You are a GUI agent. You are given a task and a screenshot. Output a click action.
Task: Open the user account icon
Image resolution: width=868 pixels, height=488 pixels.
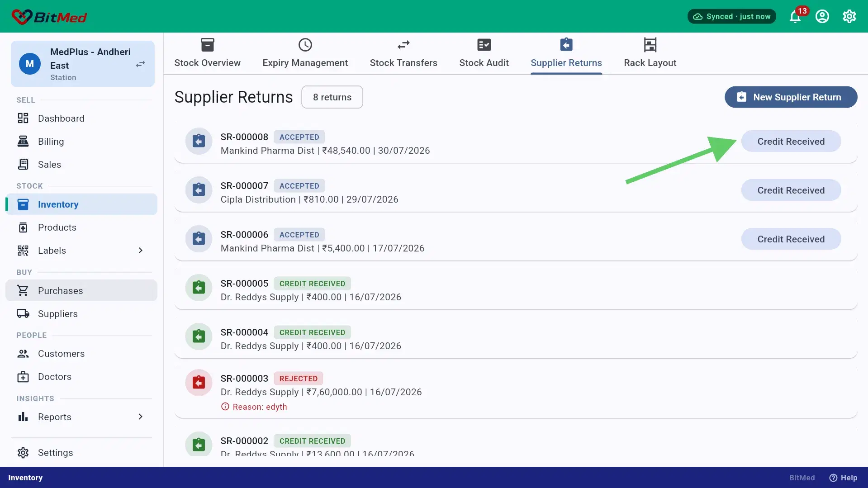coord(822,17)
